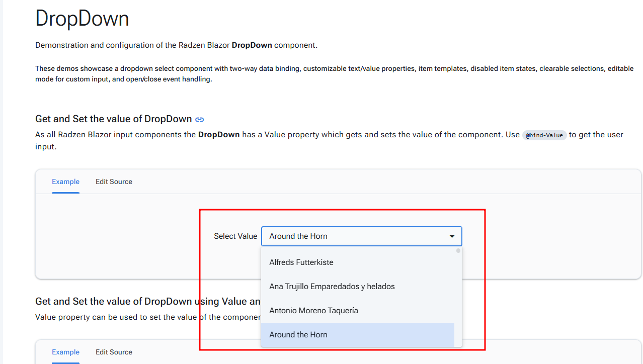Click the Select Value box showing Around the Horn
Image resolution: width=643 pixels, height=364 pixels.
pos(352,236)
